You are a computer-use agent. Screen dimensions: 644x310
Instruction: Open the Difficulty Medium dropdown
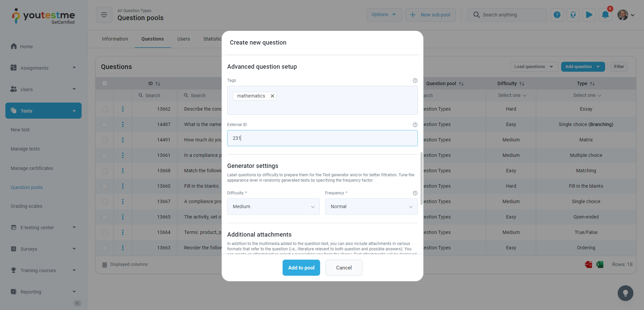(273, 206)
